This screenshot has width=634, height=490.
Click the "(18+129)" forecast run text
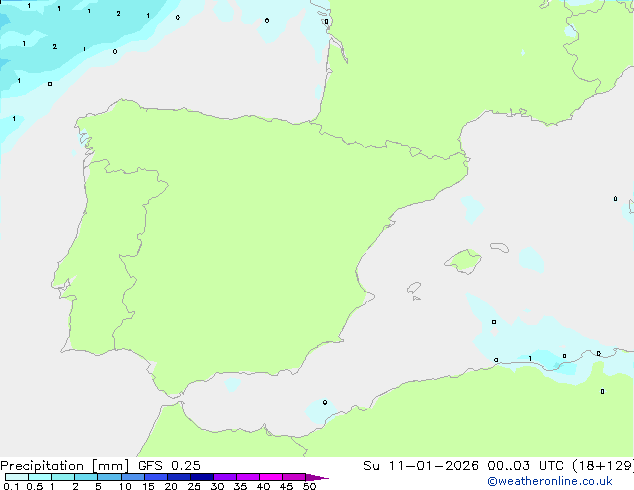point(603,466)
